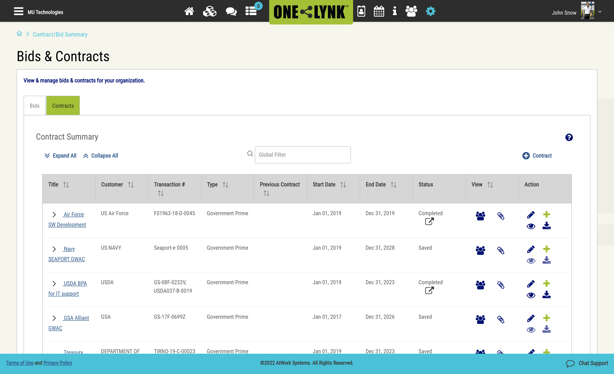Click green plus for Air Force SW Development
Screen dimensions: 614x374
[x=547, y=214]
